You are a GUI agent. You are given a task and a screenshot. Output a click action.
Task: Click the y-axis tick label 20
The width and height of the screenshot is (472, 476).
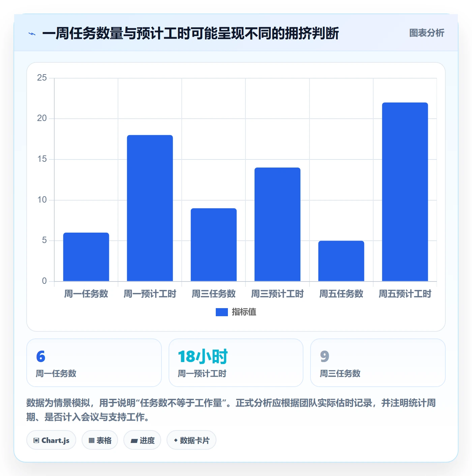click(x=42, y=118)
